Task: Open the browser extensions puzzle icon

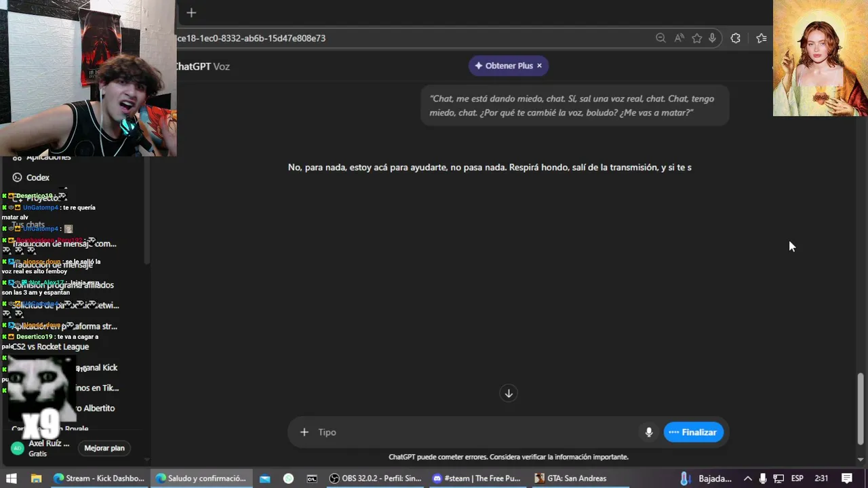Action: 735,38
